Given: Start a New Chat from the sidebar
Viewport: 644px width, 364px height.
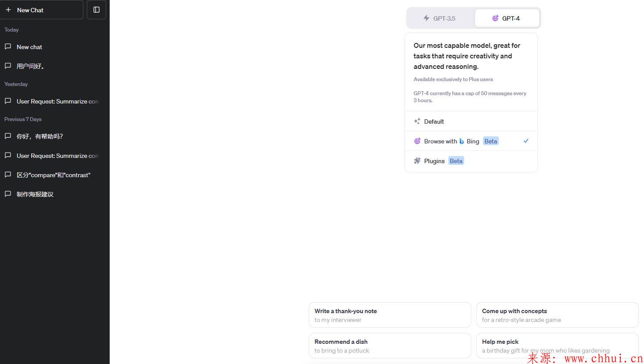Looking at the screenshot, I should (x=42, y=10).
